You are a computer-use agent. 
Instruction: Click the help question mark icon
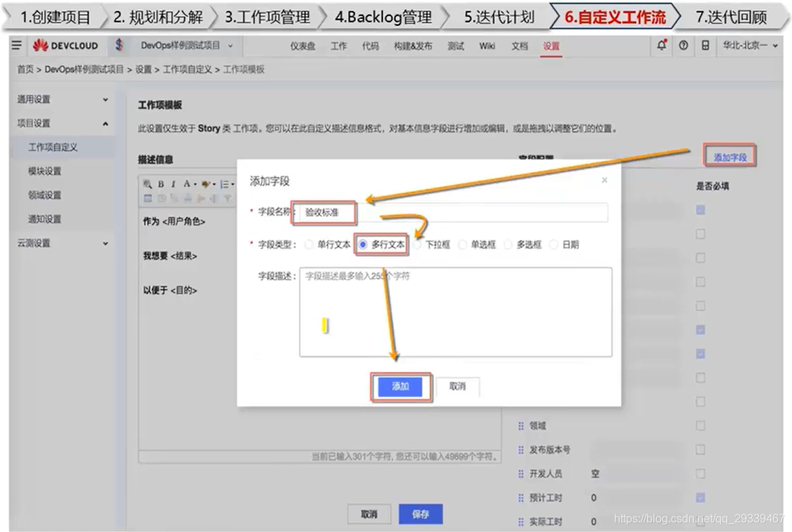(x=683, y=45)
